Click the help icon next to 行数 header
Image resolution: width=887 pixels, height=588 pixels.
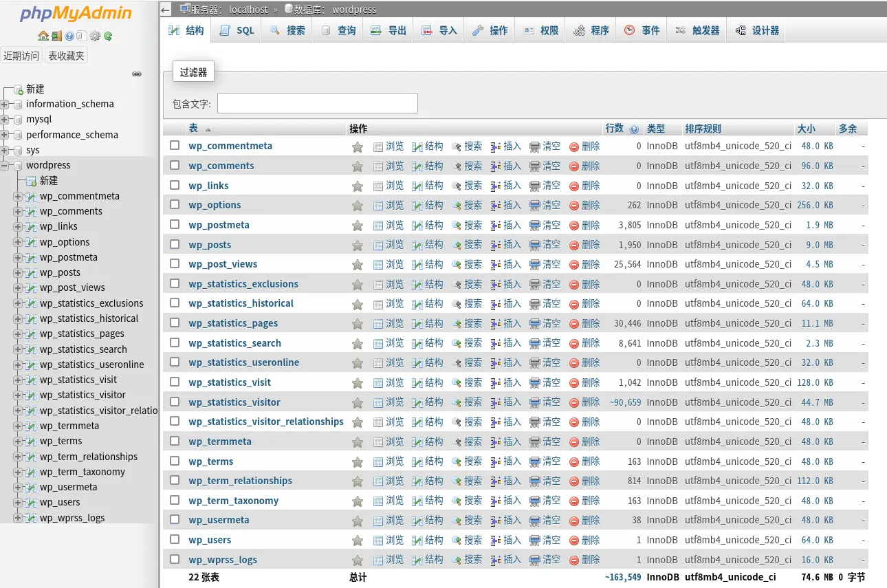(x=634, y=129)
